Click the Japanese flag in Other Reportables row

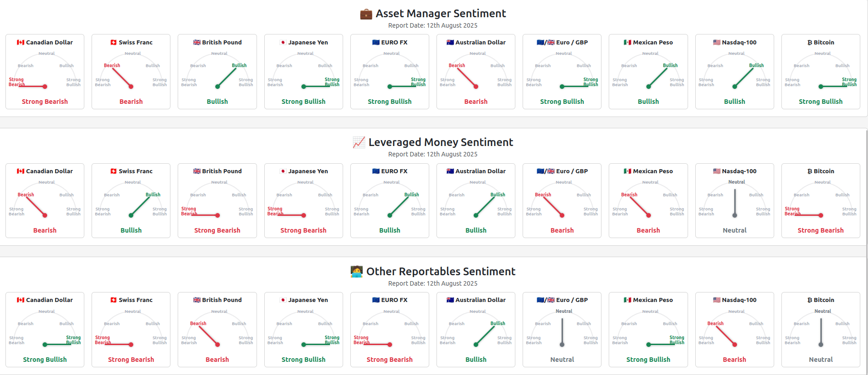[x=283, y=300]
